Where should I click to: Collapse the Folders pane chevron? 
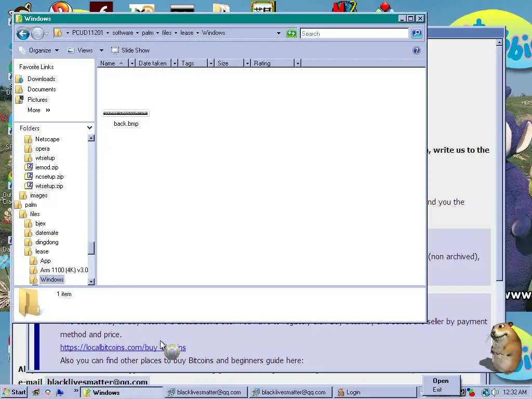click(x=89, y=128)
